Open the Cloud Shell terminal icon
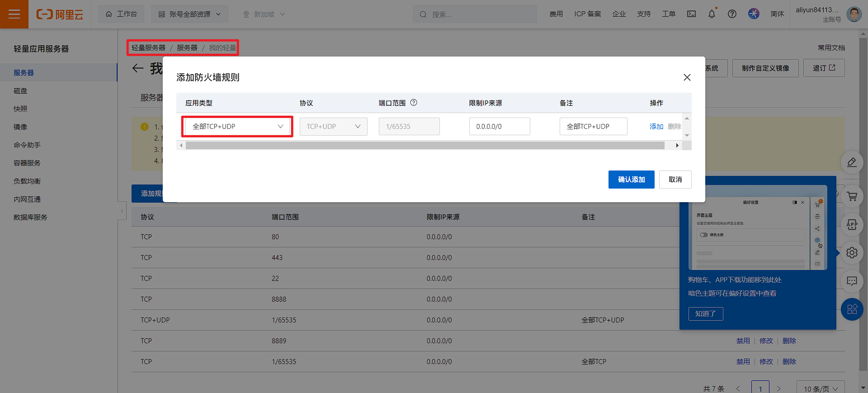The height and width of the screenshot is (393, 868). 691,14
